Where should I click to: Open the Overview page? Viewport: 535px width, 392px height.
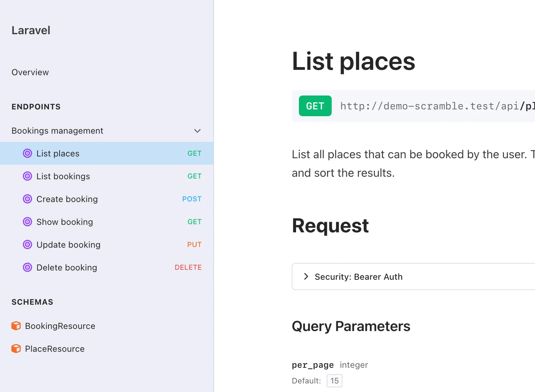pos(30,72)
